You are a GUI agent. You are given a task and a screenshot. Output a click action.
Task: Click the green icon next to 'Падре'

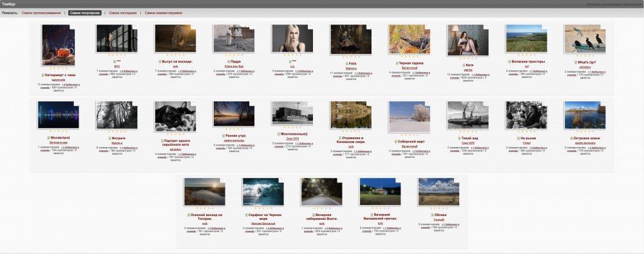click(x=228, y=61)
